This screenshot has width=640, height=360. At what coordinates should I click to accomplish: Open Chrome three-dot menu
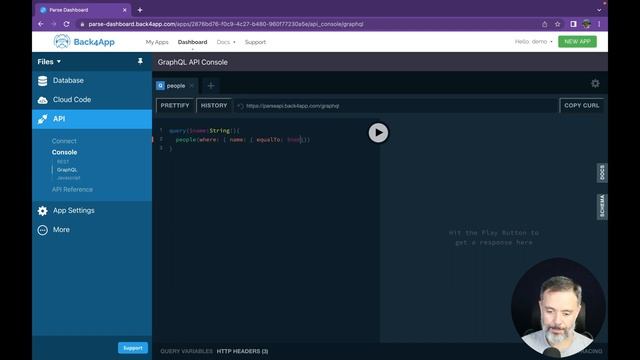pyautogui.click(x=599, y=24)
